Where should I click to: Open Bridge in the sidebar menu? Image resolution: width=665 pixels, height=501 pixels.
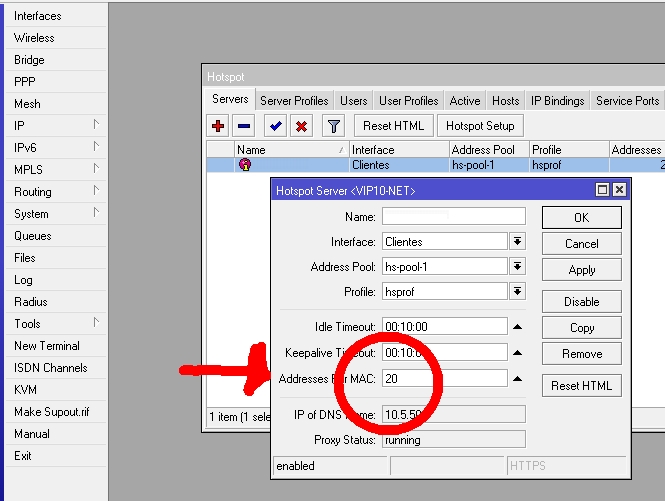coord(56,60)
